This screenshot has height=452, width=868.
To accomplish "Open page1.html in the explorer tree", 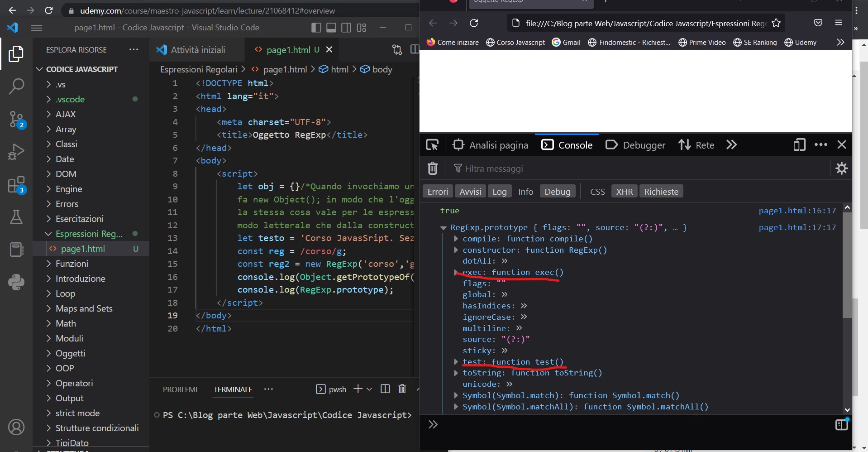I will click(x=83, y=249).
